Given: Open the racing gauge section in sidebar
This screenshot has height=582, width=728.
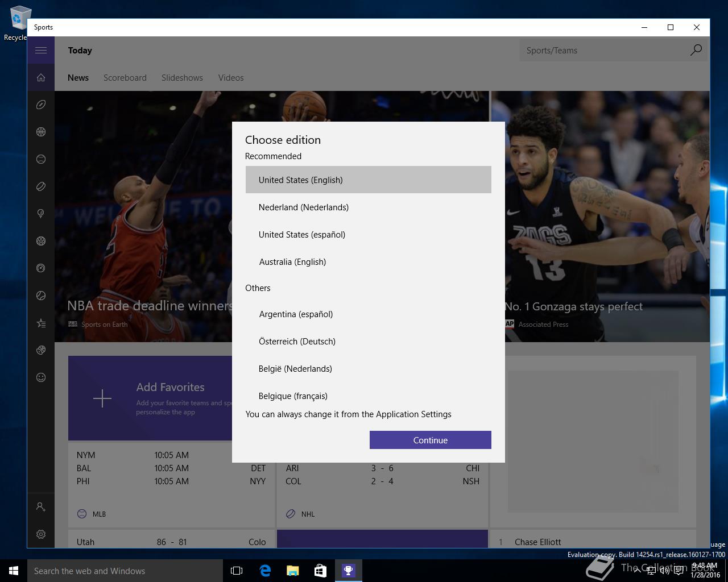Looking at the screenshot, I should 41,268.
